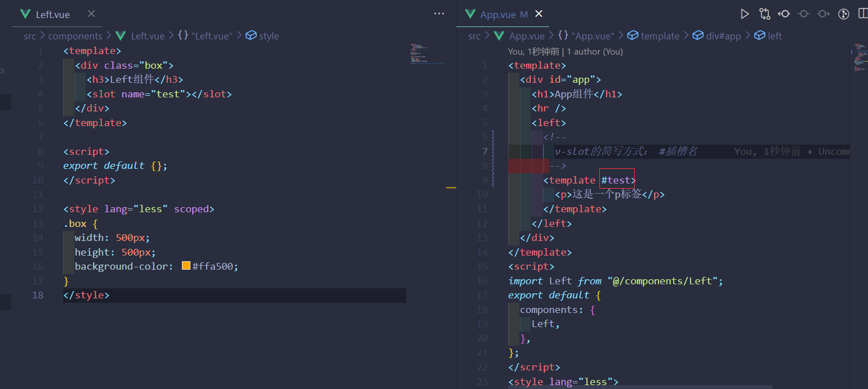Select the Left.vue editor tab
Viewport: 868px width, 389px height.
click(x=57, y=14)
